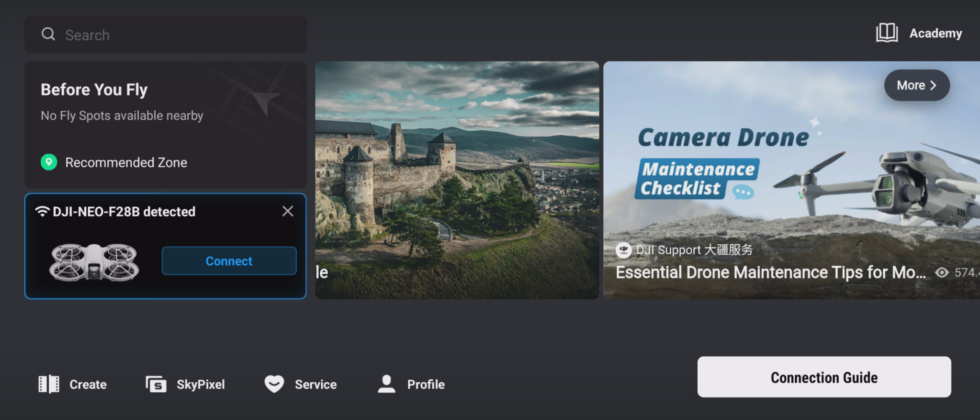
Task: Open the Before You Fly card
Action: pyautogui.click(x=166, y=125)
